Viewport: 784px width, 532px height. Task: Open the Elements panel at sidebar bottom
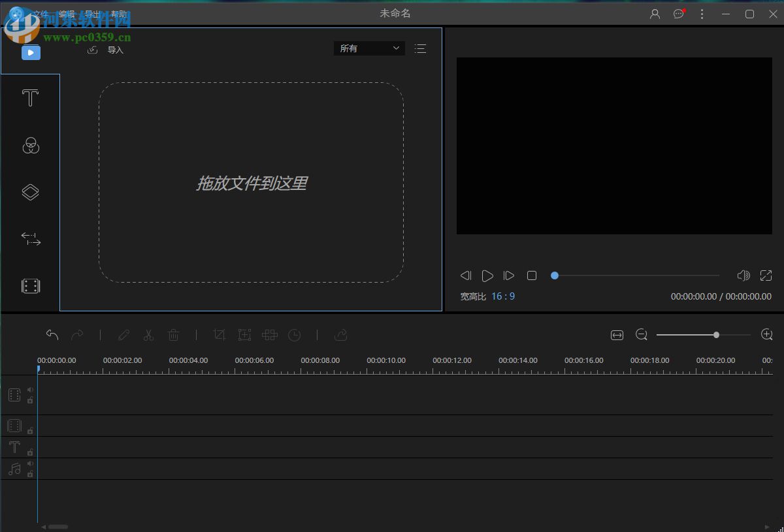[x=30, y=286]
